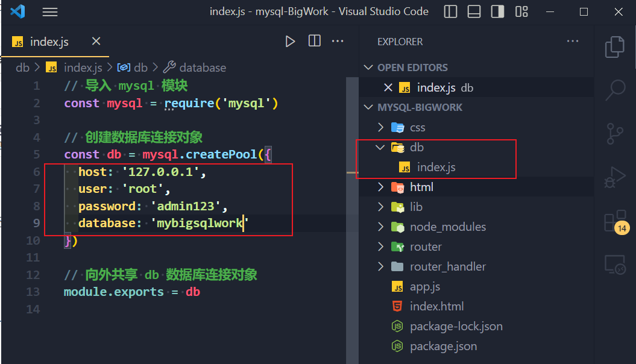Expand the css folder
The height and width of the screenshot is (364, 636).
[x=380, y=127]
